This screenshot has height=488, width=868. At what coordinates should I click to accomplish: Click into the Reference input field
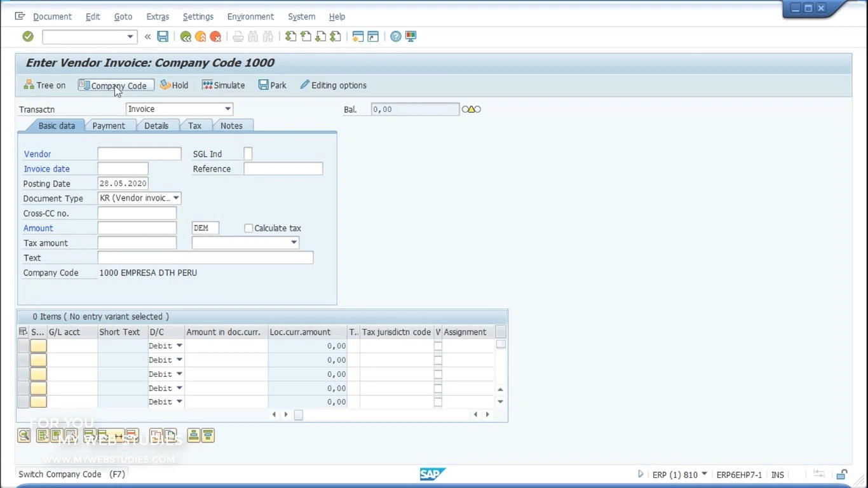[283, 169]
